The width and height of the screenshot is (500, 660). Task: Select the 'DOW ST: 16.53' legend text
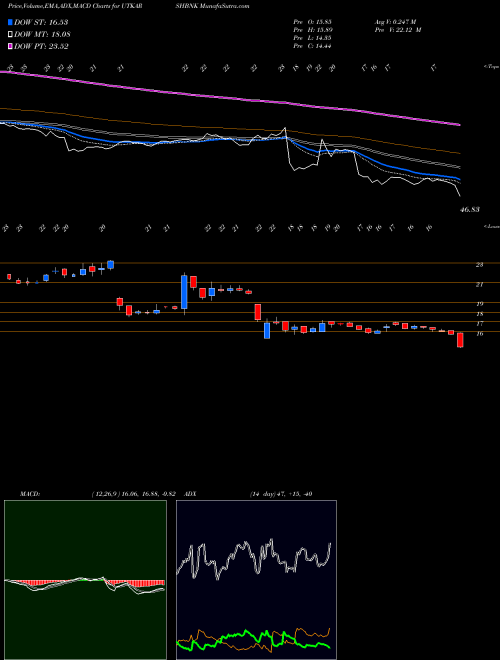click(x=41, y=22)
